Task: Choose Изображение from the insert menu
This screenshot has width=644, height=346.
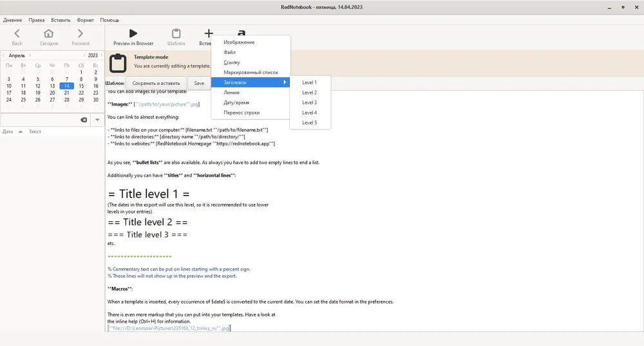Action: 251,42
